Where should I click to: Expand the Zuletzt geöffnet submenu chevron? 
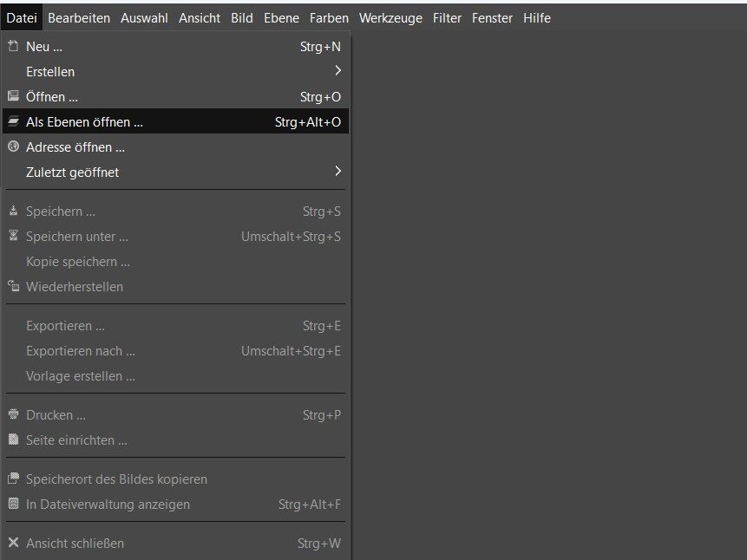point(337,171)
